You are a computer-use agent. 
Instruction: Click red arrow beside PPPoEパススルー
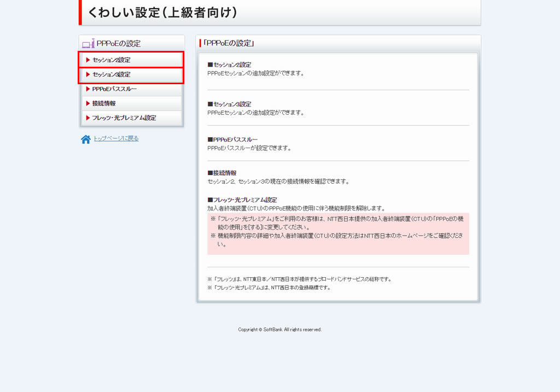(x=87, y=89)
